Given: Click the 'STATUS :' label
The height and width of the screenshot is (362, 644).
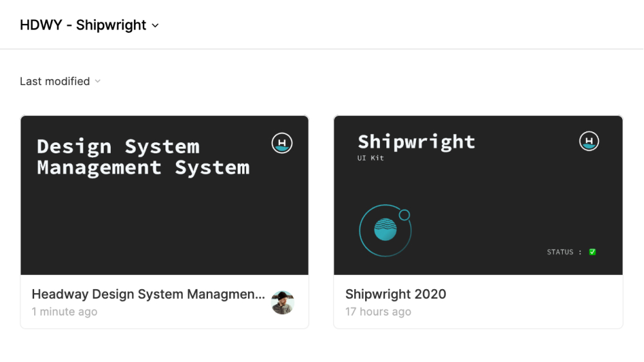Looking at the screenshot, I should click(x=564, y=252).
